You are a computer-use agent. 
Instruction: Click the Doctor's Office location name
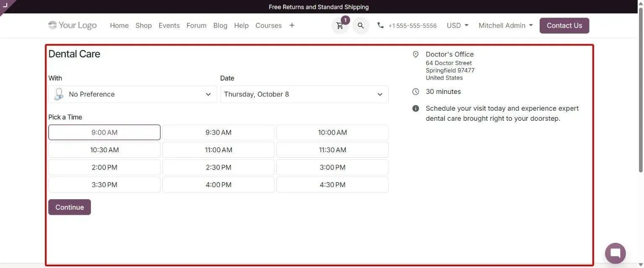(449, 54)
